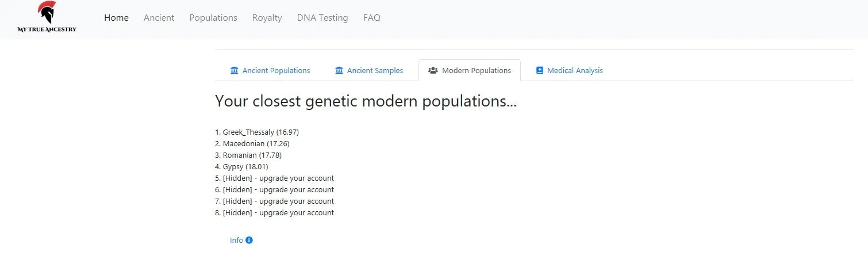Go to the Populations navigation page
The image size is (868, 259).
point(213,18)
